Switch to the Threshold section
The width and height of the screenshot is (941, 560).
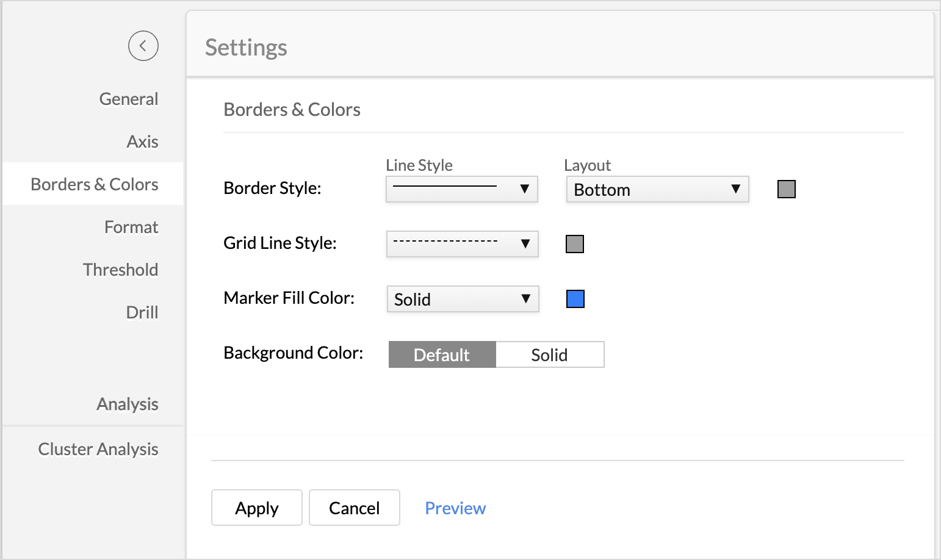pyautogui.click(x=120, y=270)
